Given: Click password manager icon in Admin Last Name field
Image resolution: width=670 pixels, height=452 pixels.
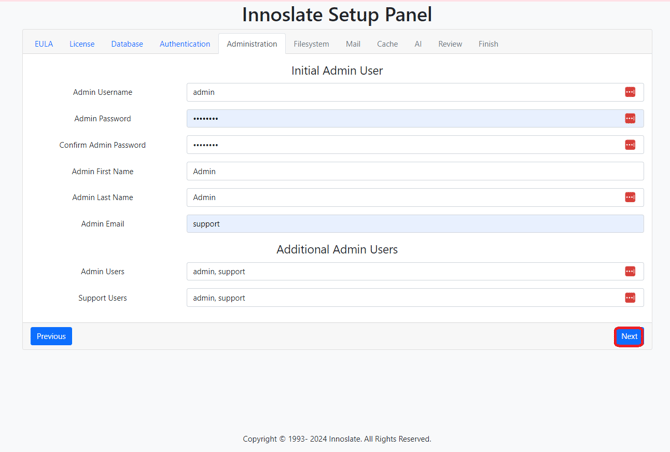Looking at the screenshot, I should pos(630,197).
